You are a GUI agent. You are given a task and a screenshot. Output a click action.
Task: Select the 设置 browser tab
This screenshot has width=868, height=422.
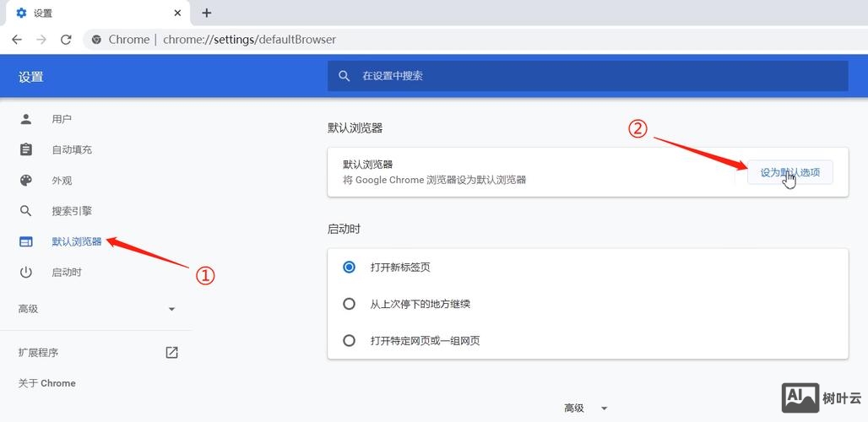pyautogui.click(x=98, y=13)
